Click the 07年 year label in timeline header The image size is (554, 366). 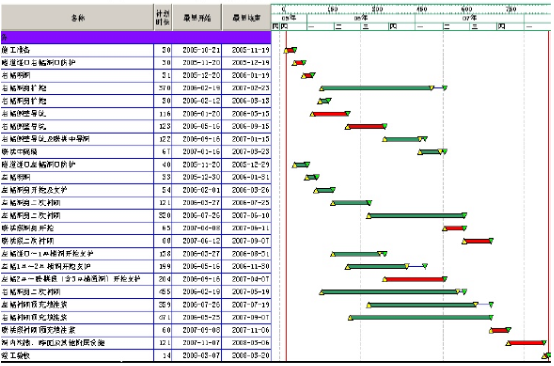click(470, 18)
